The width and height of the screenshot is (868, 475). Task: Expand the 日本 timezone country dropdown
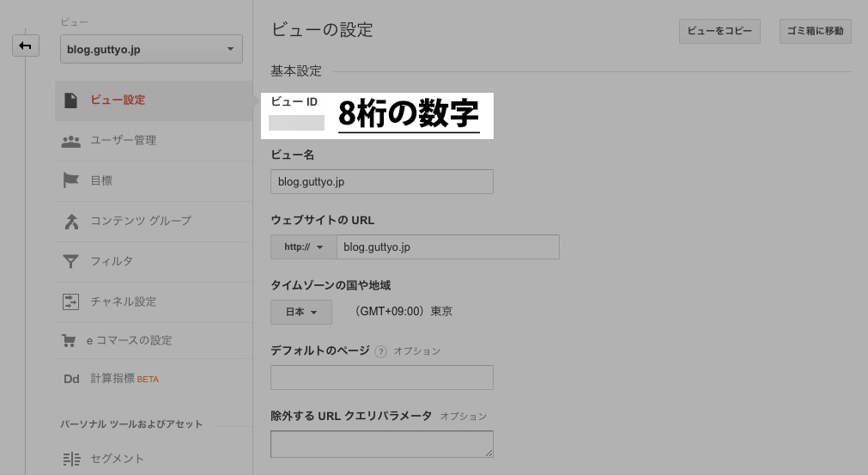tap(301, 312)
